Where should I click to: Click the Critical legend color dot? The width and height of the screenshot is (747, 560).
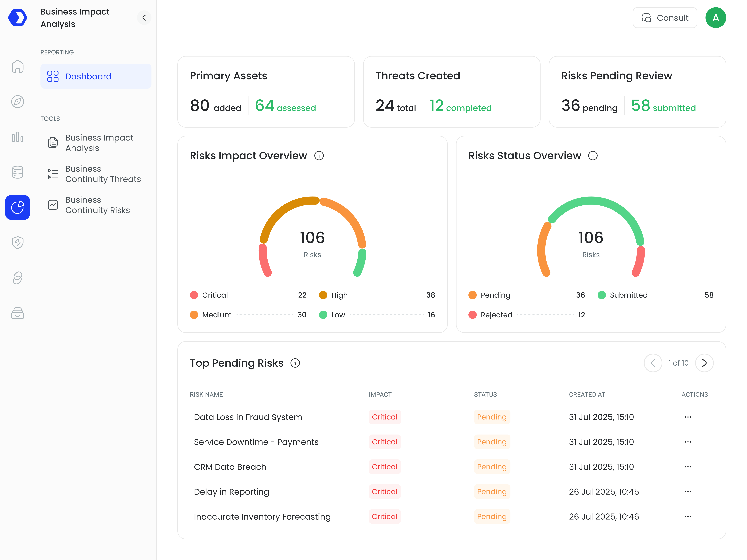194,295
